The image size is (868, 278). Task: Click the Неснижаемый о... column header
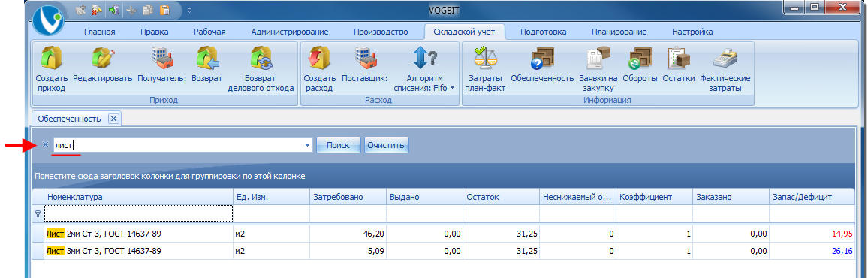pos(577,197)
